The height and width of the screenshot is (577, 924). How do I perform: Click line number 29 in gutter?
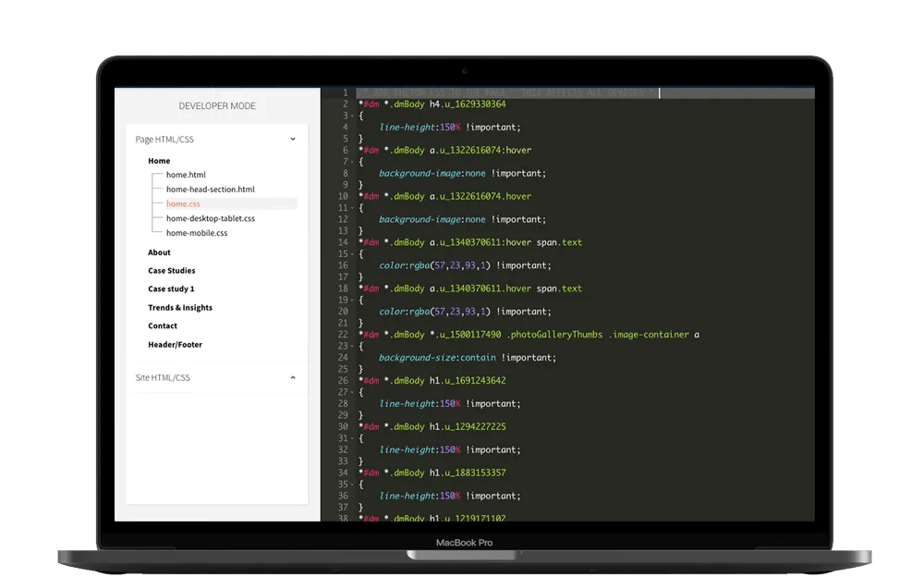pyautogui.click(x=343, y=415)
